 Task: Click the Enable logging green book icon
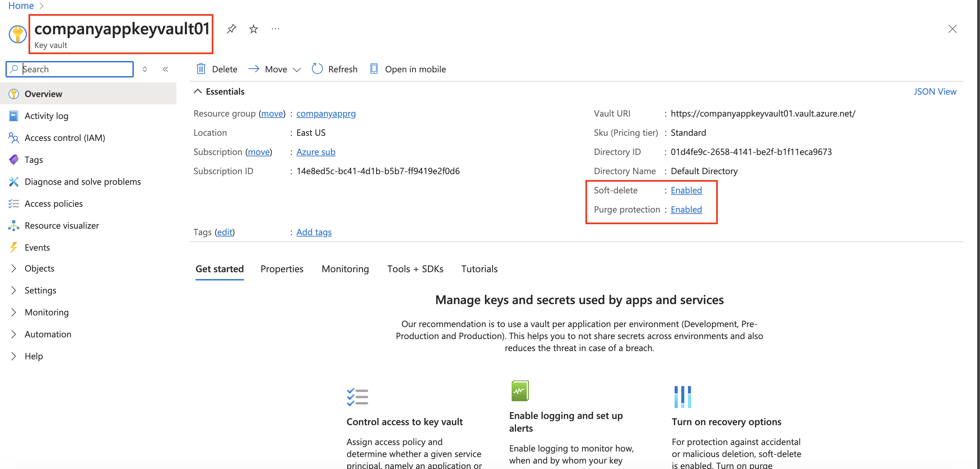pyautogui.click(x=520, y=391)
